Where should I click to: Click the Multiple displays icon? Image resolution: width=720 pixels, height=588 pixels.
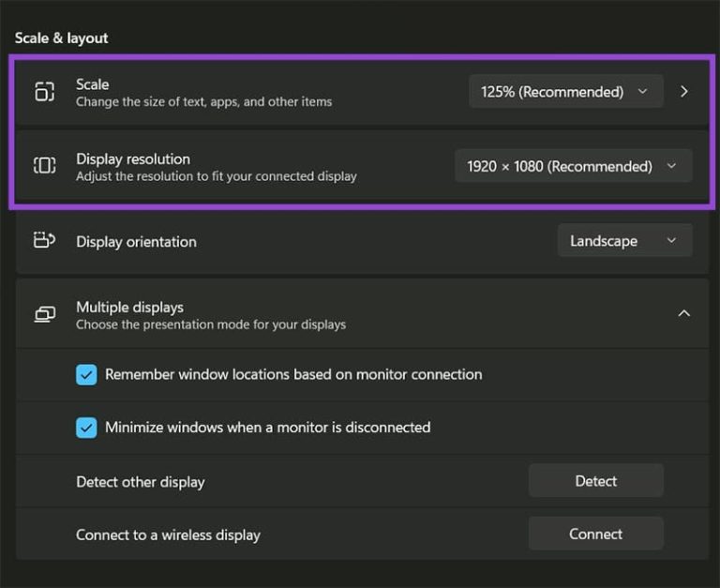point(45,315)
